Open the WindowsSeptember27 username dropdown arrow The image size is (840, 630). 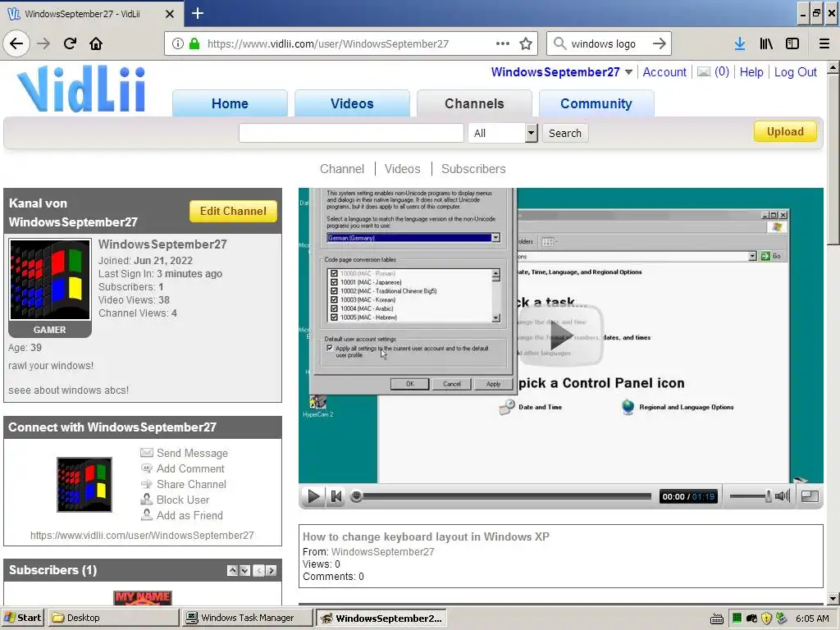pos(628,72)
